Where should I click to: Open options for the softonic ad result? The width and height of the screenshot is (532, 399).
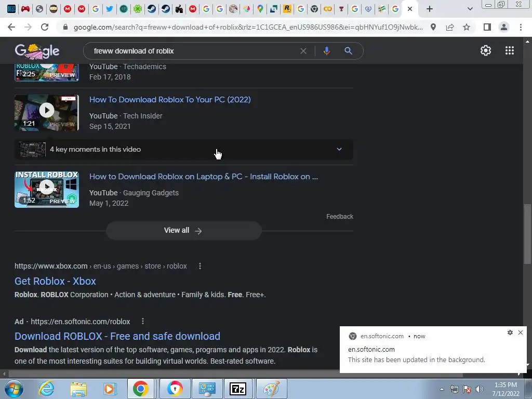143,321
